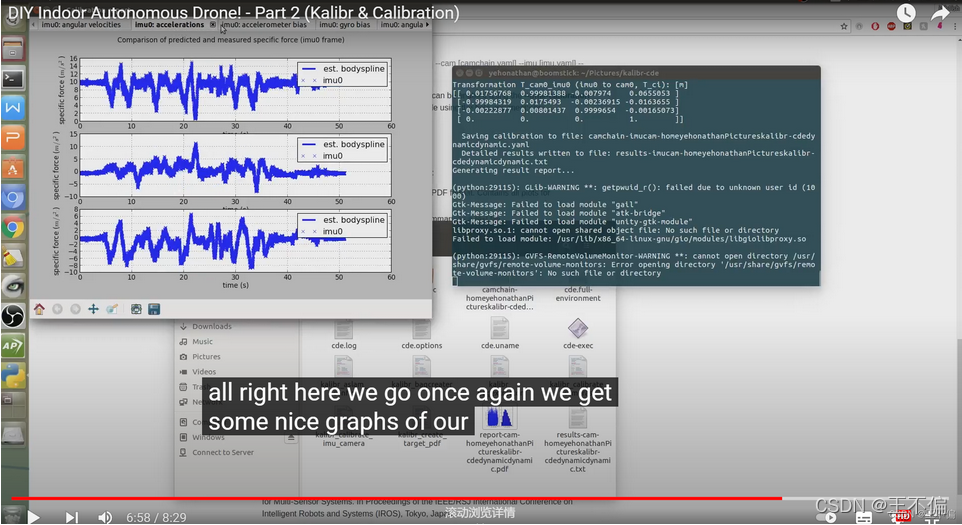
Task: Click the terminal window title bar
Action: [636, 72]
